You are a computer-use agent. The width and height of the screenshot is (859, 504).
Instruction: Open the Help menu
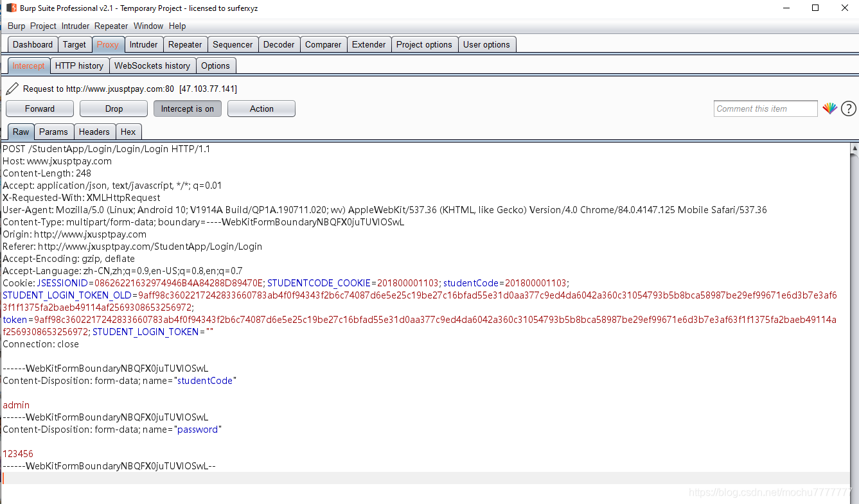(177, 26)
